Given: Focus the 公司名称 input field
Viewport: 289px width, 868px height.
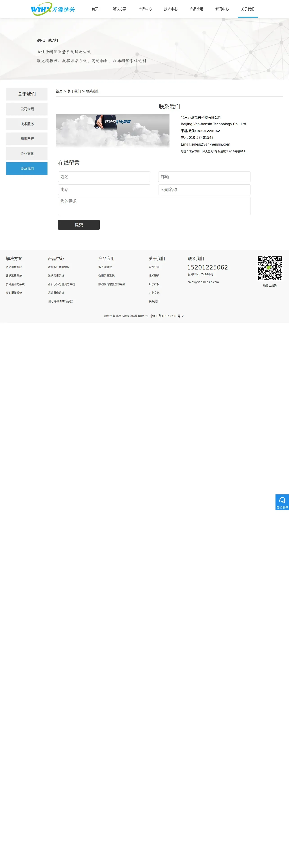Looking at the screenshot, I should pyautogui.click(x=205, y=190).
